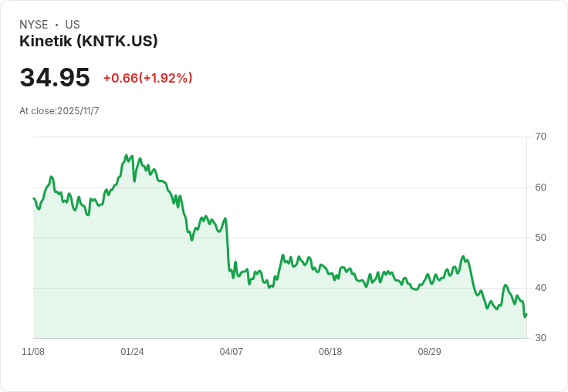Click the 40 value on y-axis
This screenshot has height=392, width=568.
click(x=540, y=288)
